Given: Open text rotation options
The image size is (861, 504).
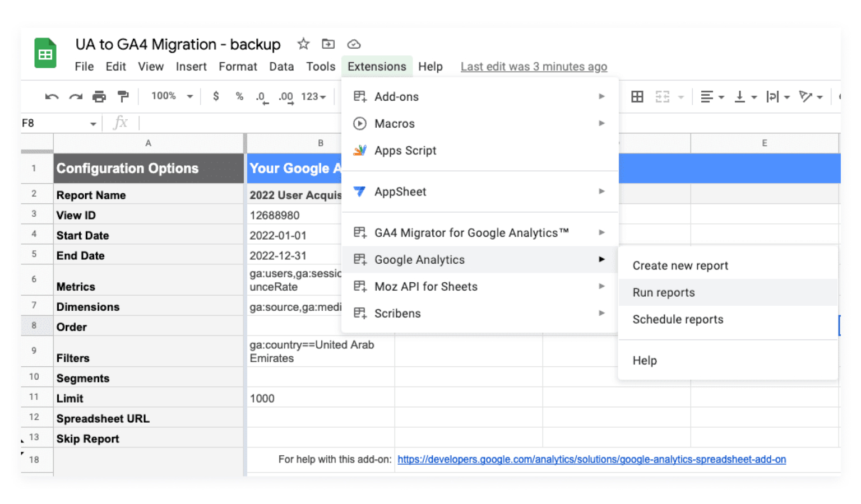Looking at the screenshot, I should [x=811, y=96].
